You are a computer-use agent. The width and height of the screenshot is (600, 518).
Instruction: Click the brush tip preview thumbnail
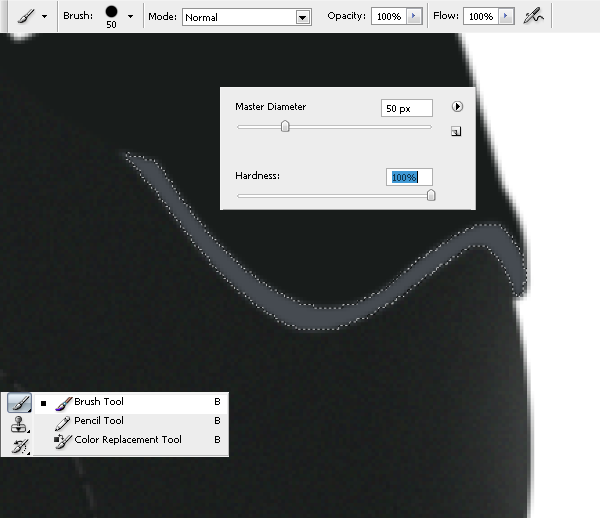pos(111,12)
